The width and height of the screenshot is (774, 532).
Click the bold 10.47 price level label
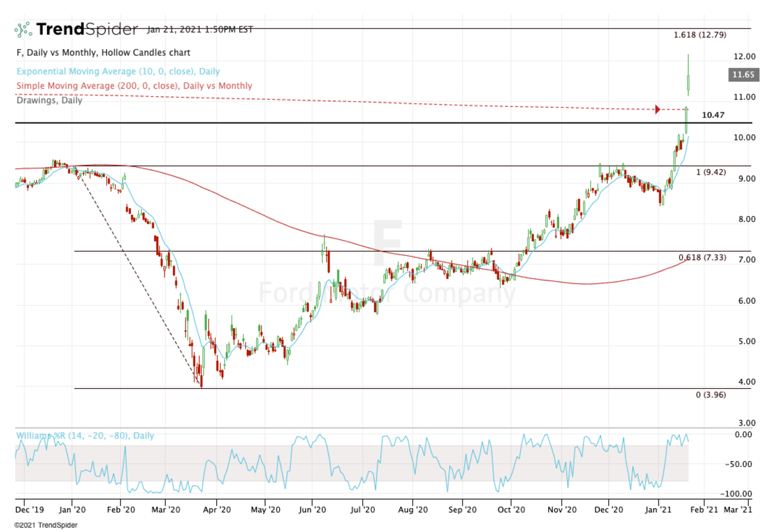point(713,115)
